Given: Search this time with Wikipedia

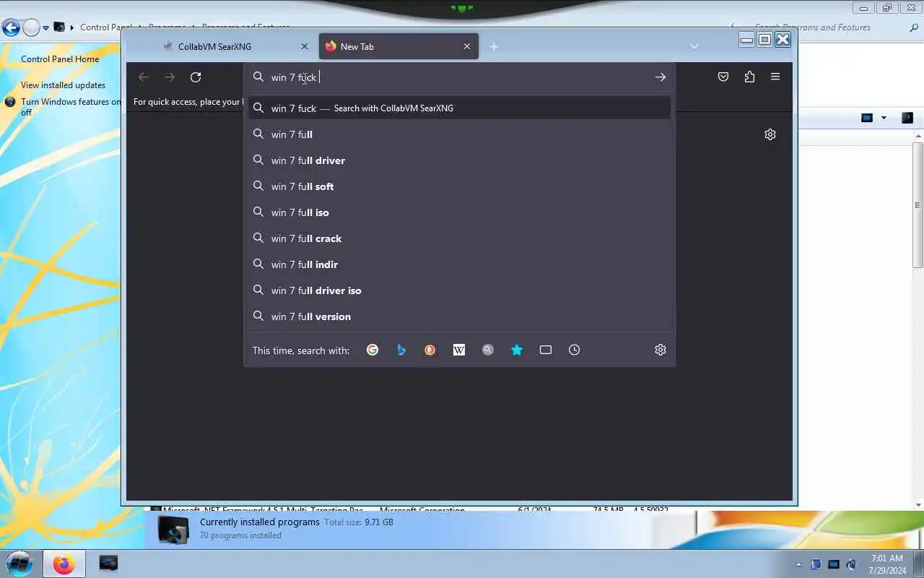Looking at the screenshot, I should pos(459,350).
